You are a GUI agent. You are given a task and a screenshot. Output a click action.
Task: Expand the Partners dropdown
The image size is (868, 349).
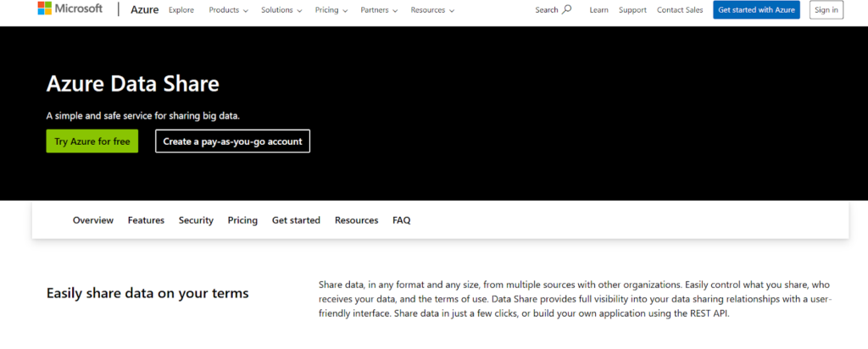pos(379,10)
